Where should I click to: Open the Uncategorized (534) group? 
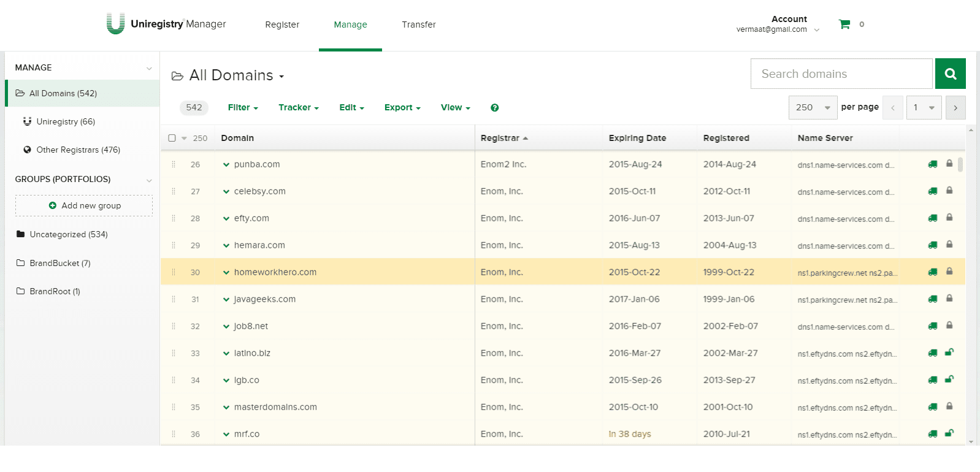pyautogui.click(x=62, y=234)
